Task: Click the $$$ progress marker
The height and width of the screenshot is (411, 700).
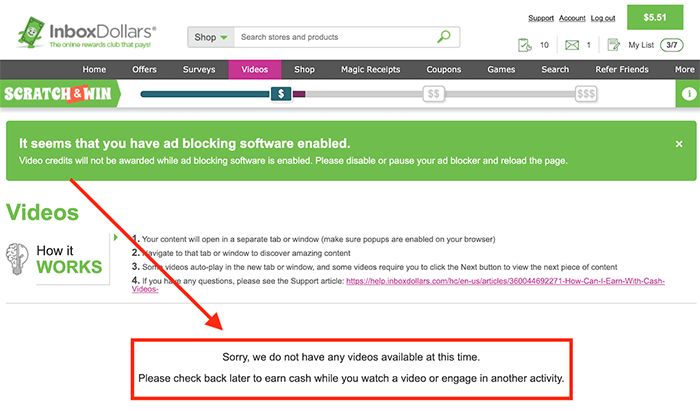Action: (x=586, y=94)
